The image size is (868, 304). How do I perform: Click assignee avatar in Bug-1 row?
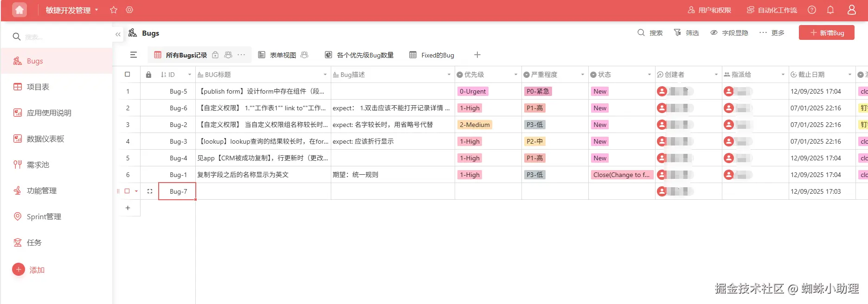[729, 175]
